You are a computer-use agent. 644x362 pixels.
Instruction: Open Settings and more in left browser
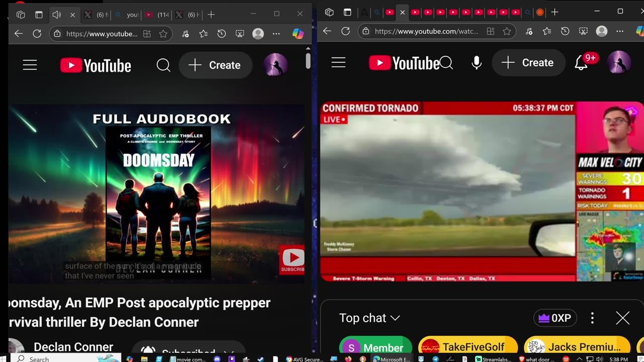276,34
